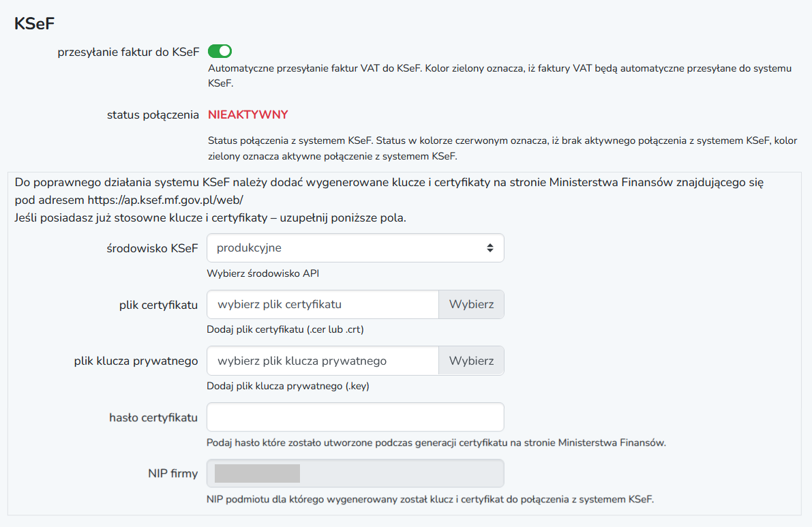Screen dimensions: 812x527
Task: Click the 'wybierz plik klucza prywatnego' file field
Action: [x=322, y=361]
